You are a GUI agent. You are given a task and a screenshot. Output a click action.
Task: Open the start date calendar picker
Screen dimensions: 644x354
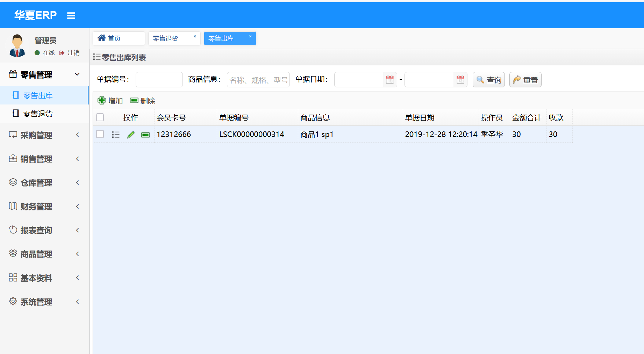(x=390, y=80)
